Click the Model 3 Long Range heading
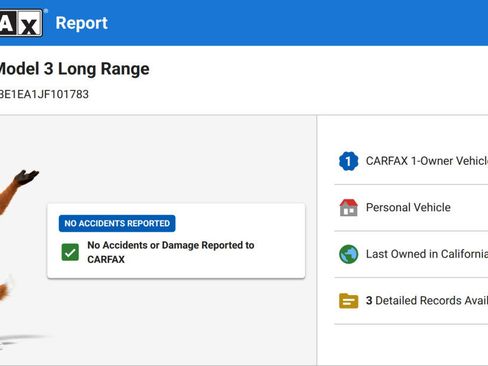Image resolution: width=488 pixels, height=366 pixels. click(74, 69)
